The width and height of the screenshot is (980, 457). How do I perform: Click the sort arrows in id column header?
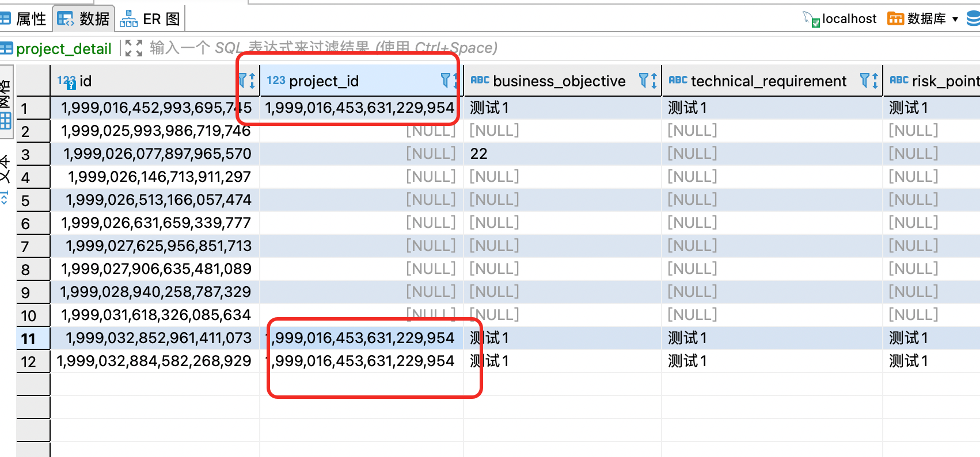[x=252, y=81]
